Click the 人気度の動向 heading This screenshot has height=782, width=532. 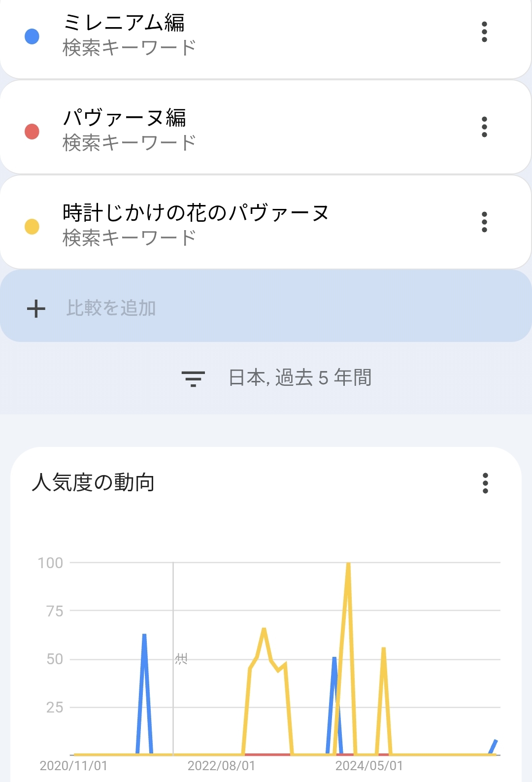tap(93, 482)
